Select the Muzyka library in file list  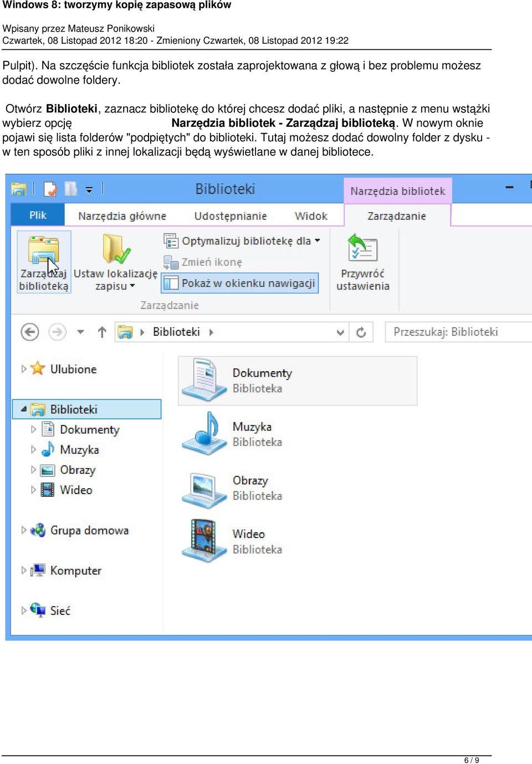pyautogui.click(x=232, y=434)
